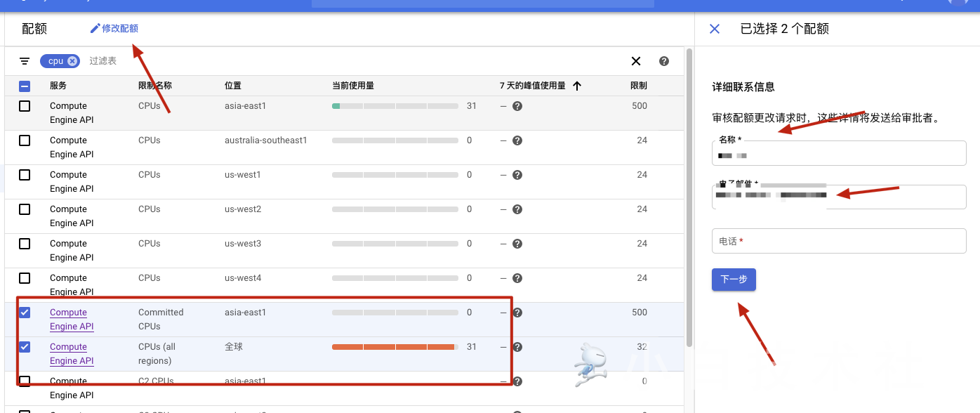Open peak usage help for australia-southeast1 row
This screenshot has width=980, height=413.
[517, 140]
